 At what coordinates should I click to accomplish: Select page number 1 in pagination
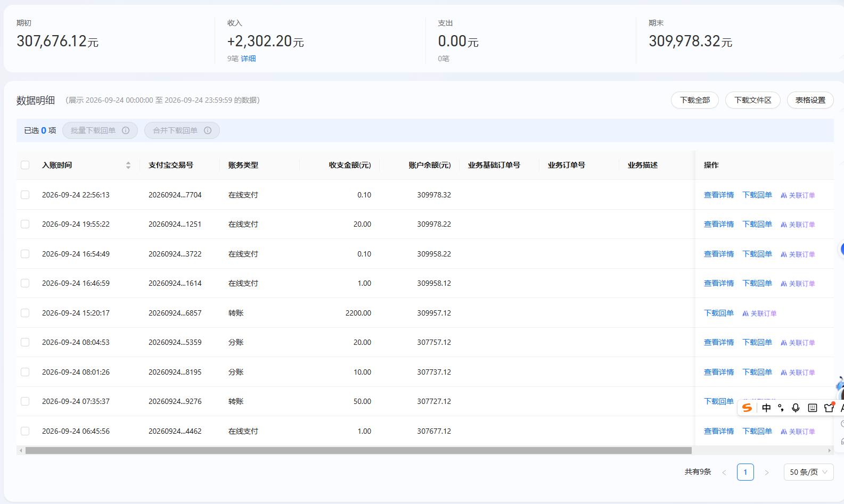(x=745, y=472)
